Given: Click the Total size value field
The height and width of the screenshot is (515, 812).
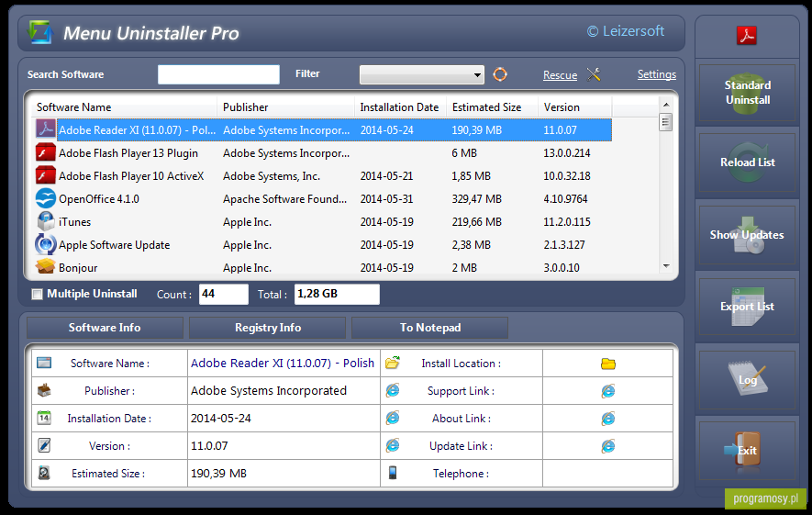Looking at the screenshot, I should pos(337,295).
